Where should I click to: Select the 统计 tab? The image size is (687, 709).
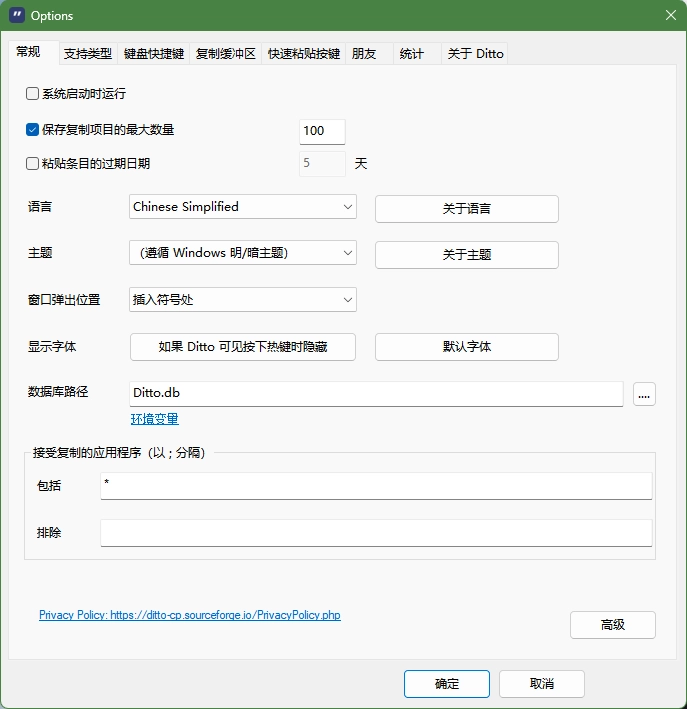[411, 54]
